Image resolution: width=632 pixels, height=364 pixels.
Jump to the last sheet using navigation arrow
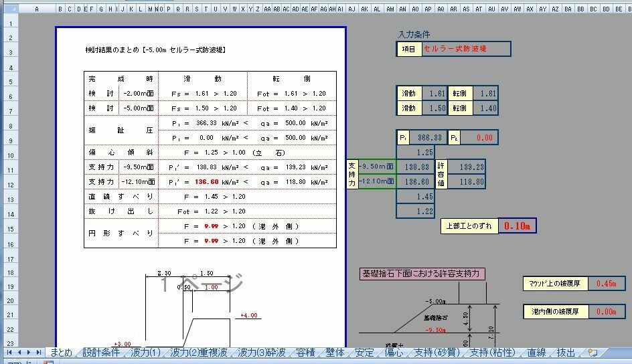coord(38,353)
